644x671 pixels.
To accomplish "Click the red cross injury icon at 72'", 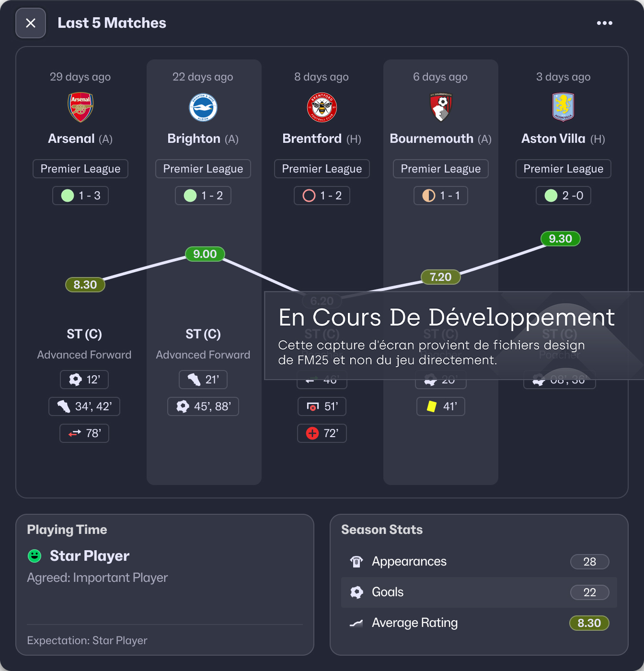I will [312, 433].
